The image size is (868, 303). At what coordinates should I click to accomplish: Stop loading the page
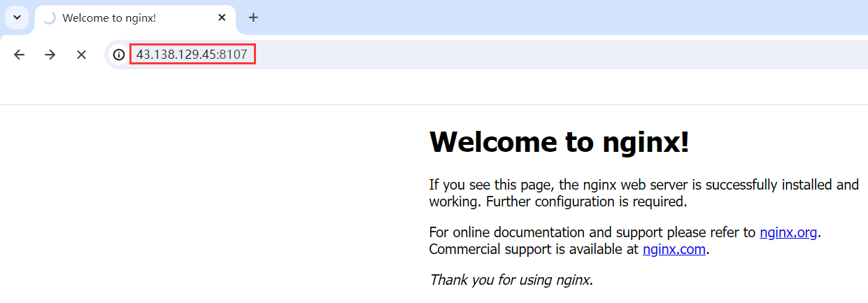pyautogui.click(x=81, y=55)
